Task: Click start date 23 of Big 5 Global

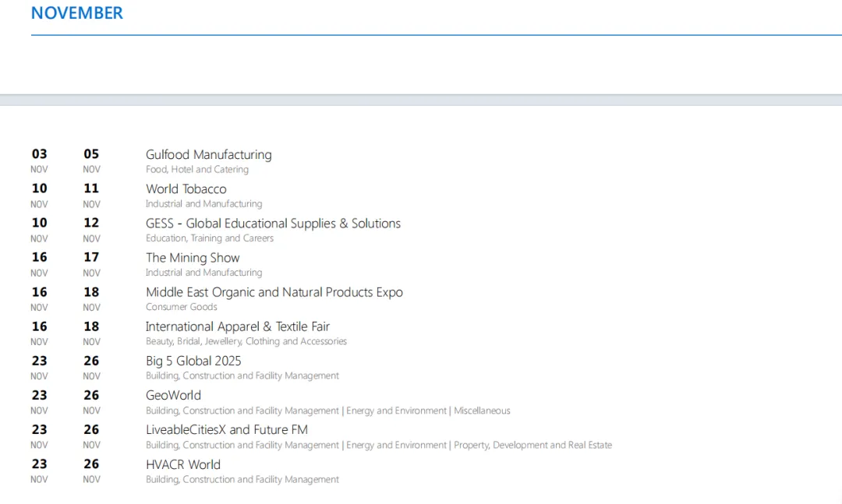Action: tap(39, 361)
